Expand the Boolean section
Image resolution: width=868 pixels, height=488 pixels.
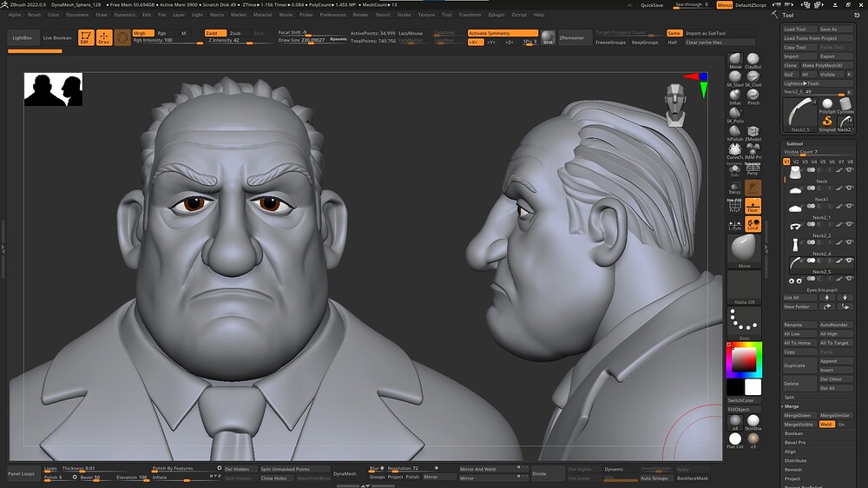pyautogui.click(x=793, y=433)
